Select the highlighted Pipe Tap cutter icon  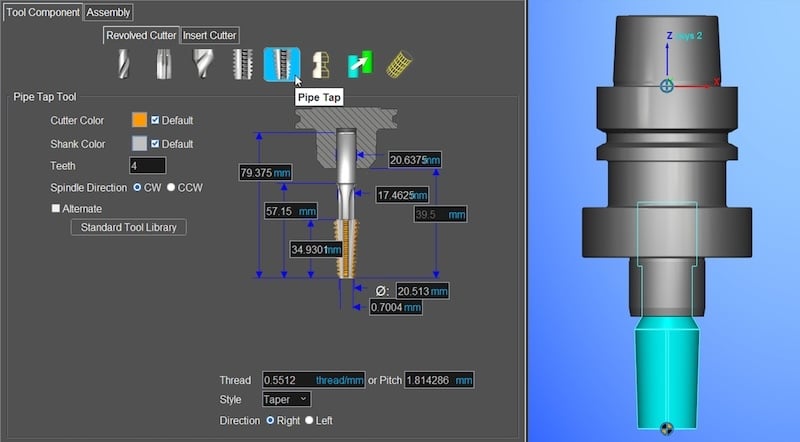click(x=282, y=64)
